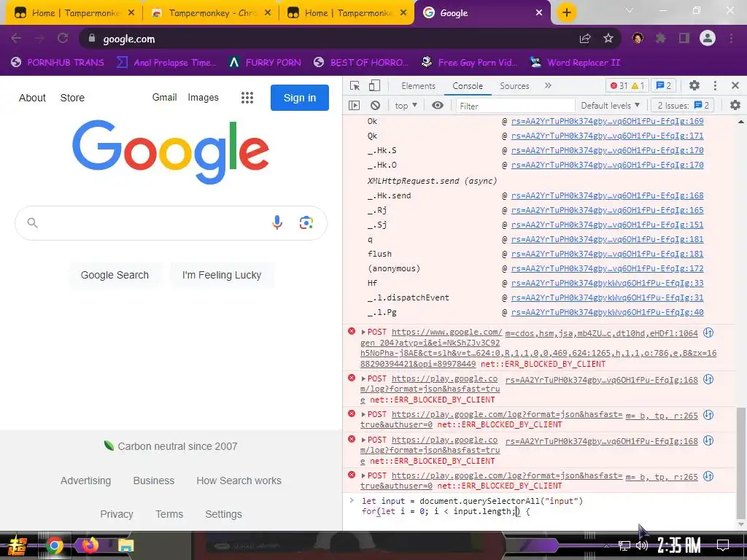Bookmark this tab star icon
Image resolution: width=747 pixels, height=560 pixels.
608,39
